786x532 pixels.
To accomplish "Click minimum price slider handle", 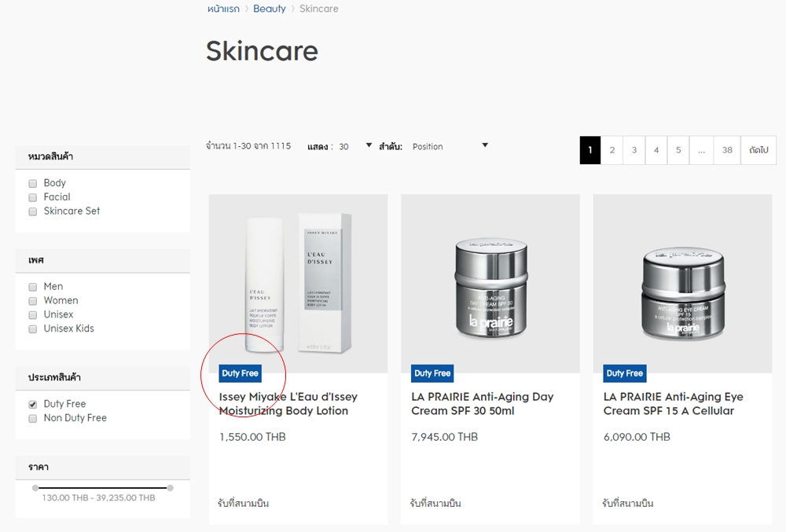I will point(35,488).
